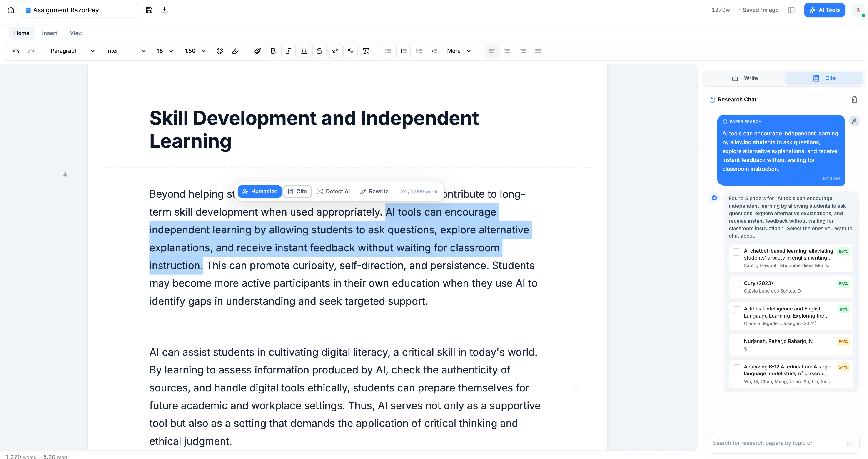Decrease paragraph indent
The width and height of the screenshot is (868, 459).
(x=434, y=51)
